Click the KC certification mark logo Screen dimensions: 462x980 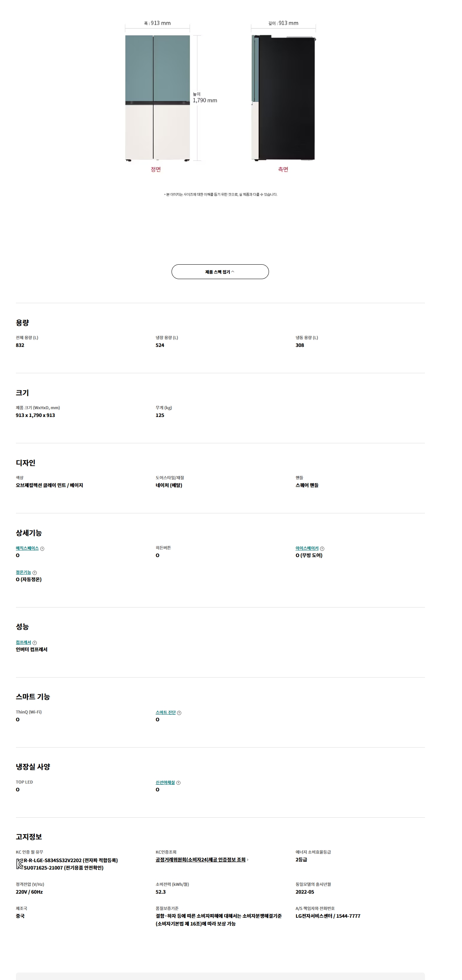click(19, 864)
